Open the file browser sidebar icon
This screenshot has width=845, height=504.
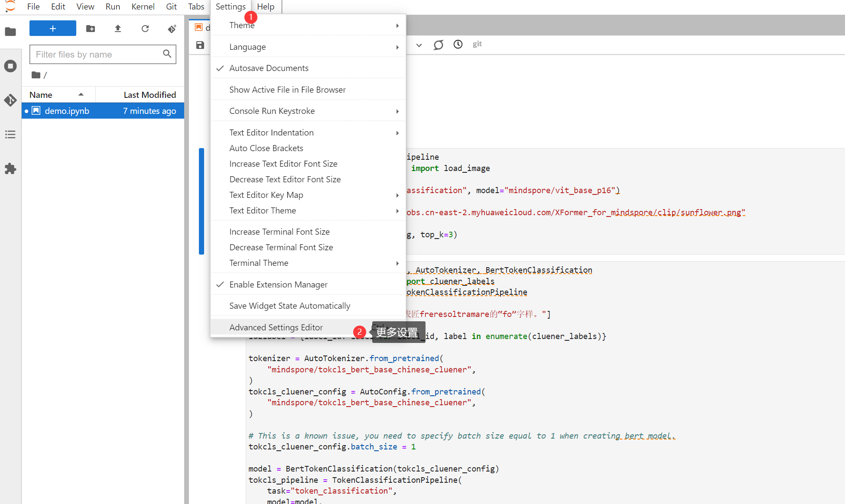pyautogui.click(x=10, y=31)
